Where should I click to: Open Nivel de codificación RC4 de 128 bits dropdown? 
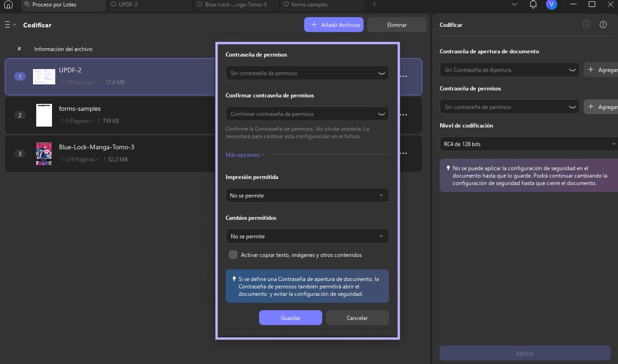click(529, 144)
